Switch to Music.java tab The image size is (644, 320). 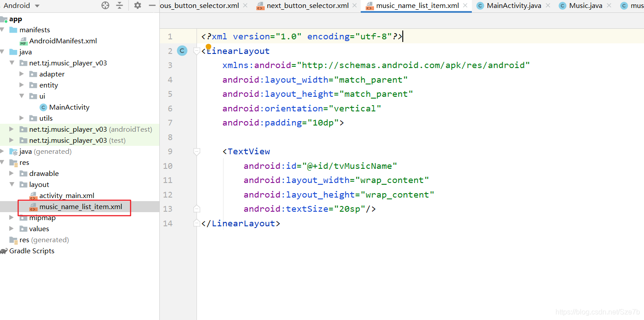pyautogui.click(x=586, y=6)
